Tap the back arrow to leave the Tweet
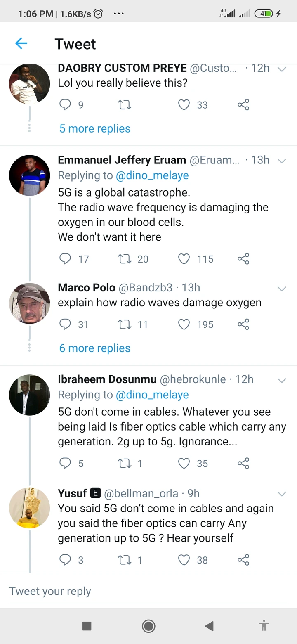 (x=21, y=43)
